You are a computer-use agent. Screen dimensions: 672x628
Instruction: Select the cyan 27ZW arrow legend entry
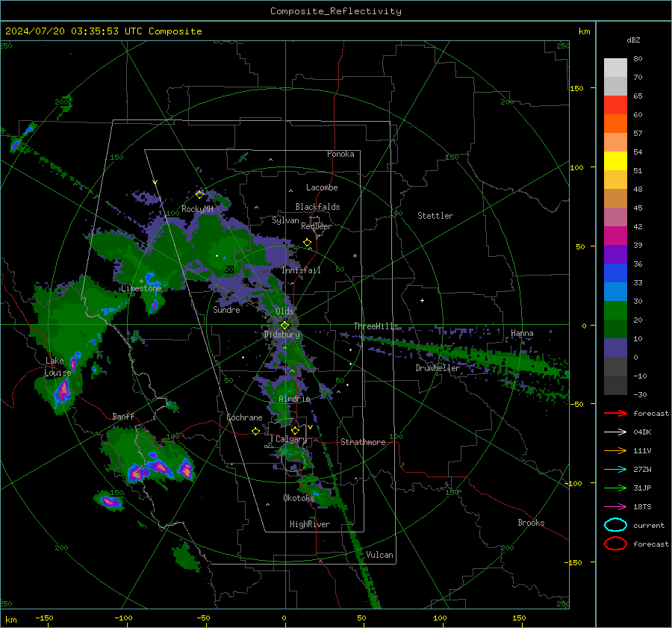pos(615,470)
